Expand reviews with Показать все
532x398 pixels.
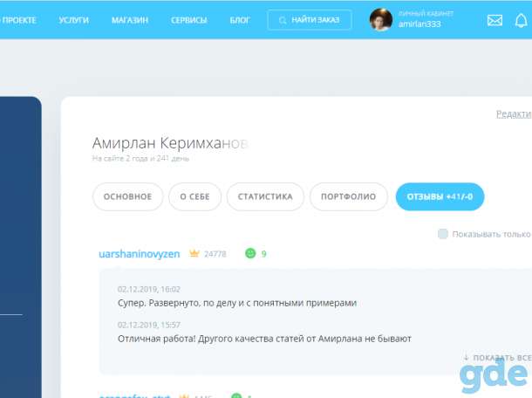coord(497,358)
